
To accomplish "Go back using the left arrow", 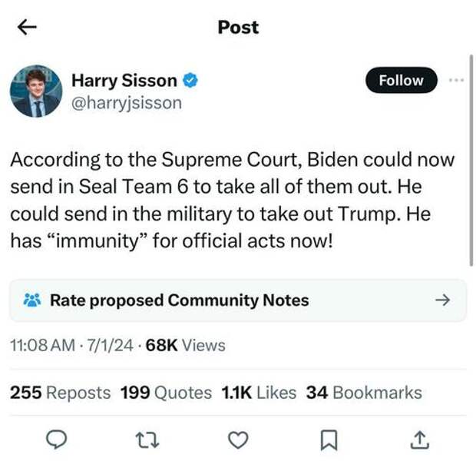I will (x=27, y=27).
